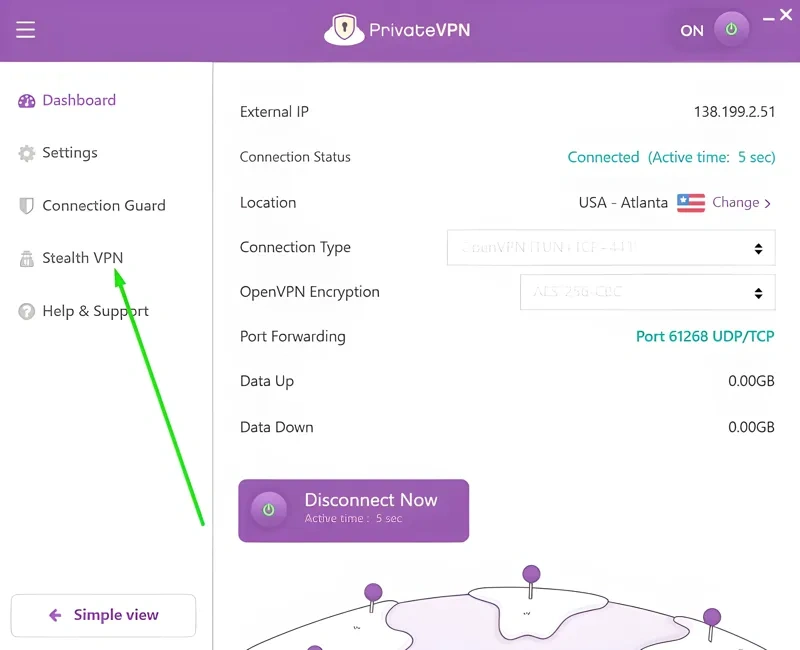Viewport: 800px width, 650px height.
Task: Click the upper-left map pin beside top pin
Action: pyautogui.click(x=373, y=597)
